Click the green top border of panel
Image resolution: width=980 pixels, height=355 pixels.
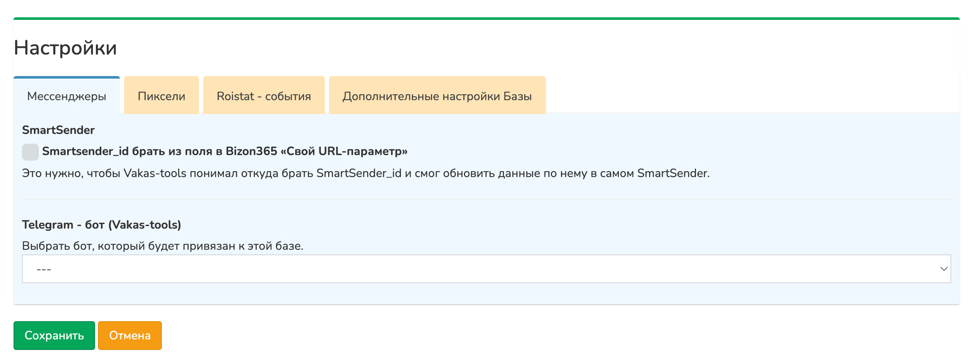click(x=486, y=19)
